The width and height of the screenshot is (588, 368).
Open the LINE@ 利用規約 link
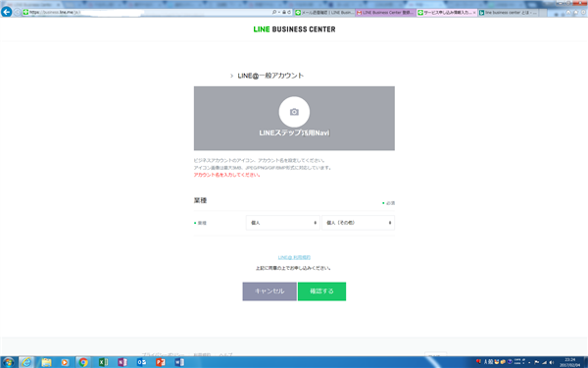pos(294,257)
